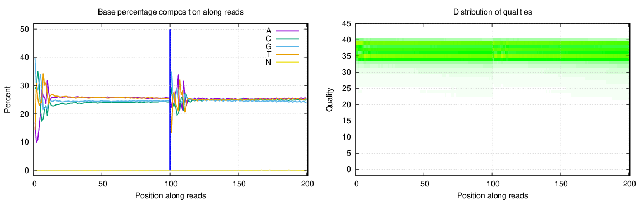
Task: Click the orange T legend line
Action: (x=287, y=54)
